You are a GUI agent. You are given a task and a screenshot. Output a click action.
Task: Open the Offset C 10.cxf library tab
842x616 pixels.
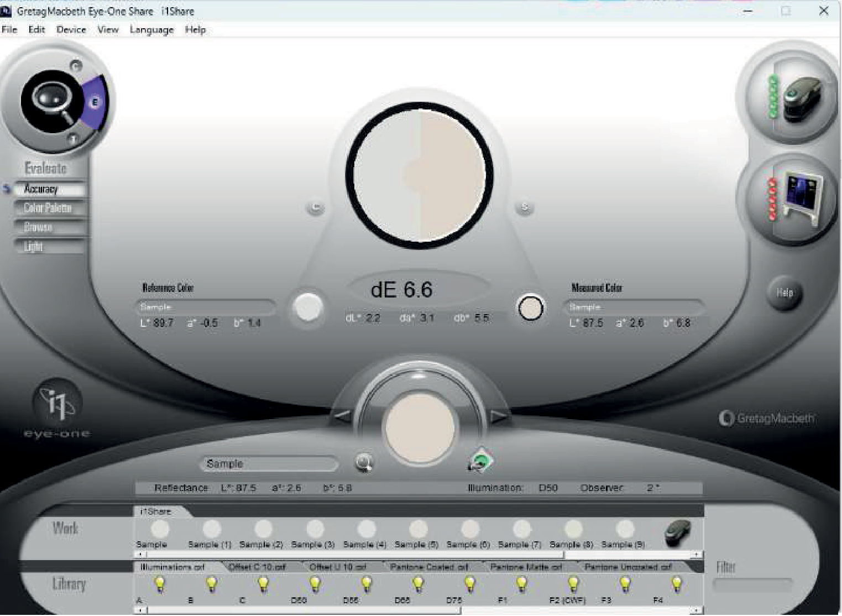[257, 567]
